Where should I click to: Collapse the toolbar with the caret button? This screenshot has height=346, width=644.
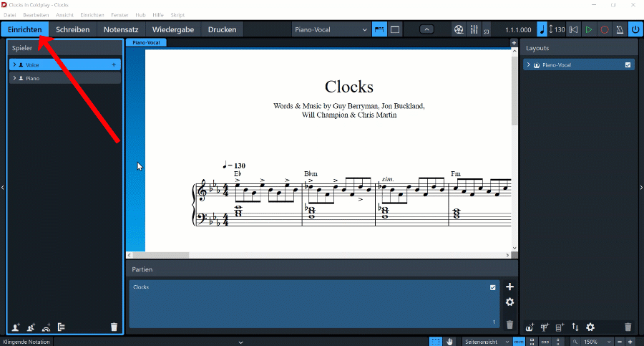426,29
